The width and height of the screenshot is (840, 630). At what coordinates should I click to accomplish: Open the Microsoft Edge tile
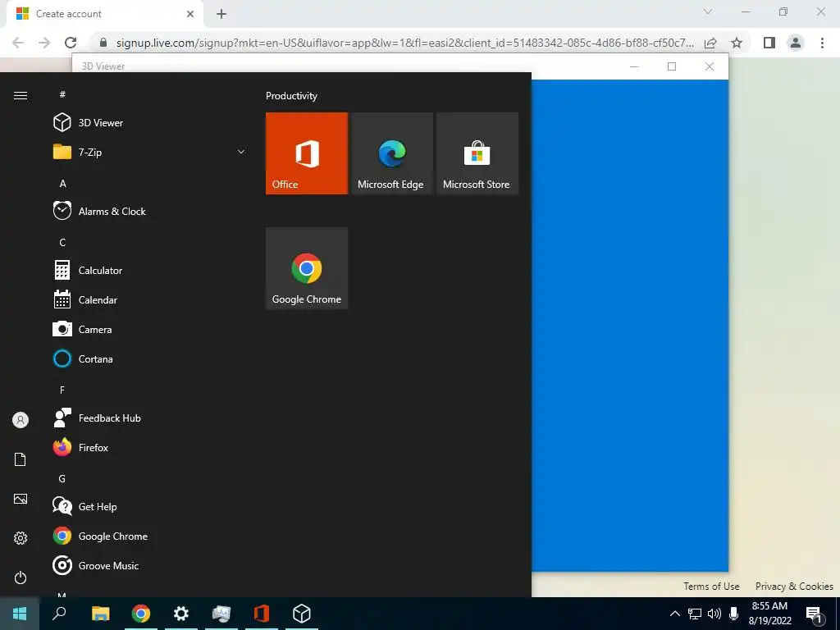[x=391, y=153]
